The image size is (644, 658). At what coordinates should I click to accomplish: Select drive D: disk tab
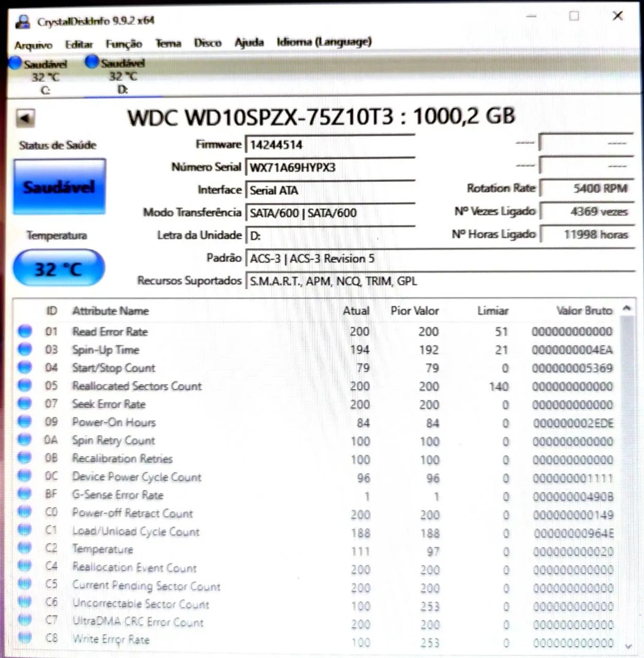(x=122, y=76)
